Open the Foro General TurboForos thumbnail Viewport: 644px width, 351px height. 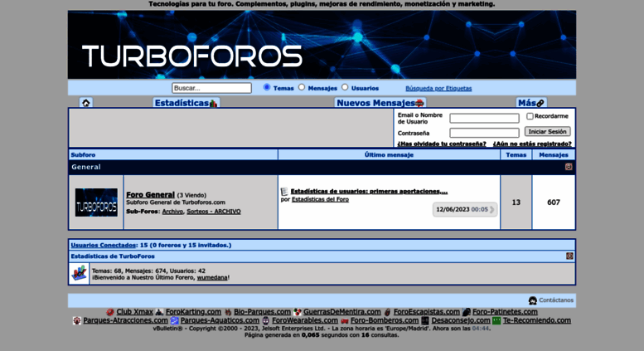click(x=96, y=202)
